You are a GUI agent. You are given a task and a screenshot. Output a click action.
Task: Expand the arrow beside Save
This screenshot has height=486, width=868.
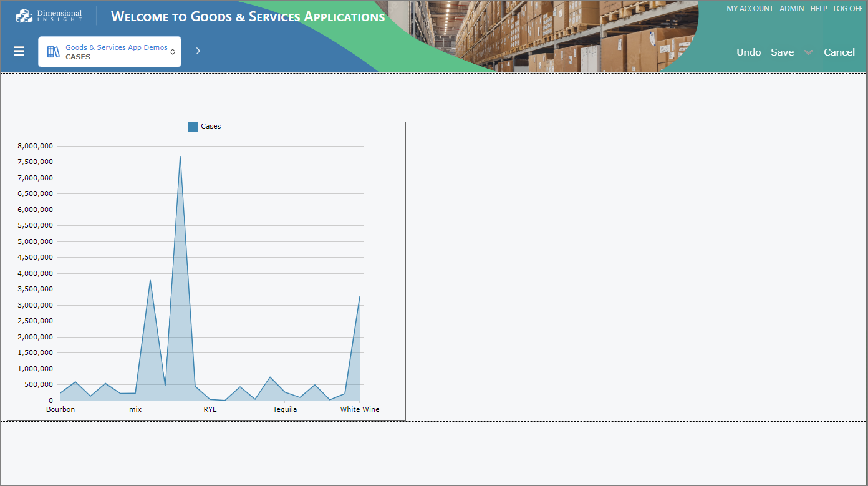[x=809, y=52]
